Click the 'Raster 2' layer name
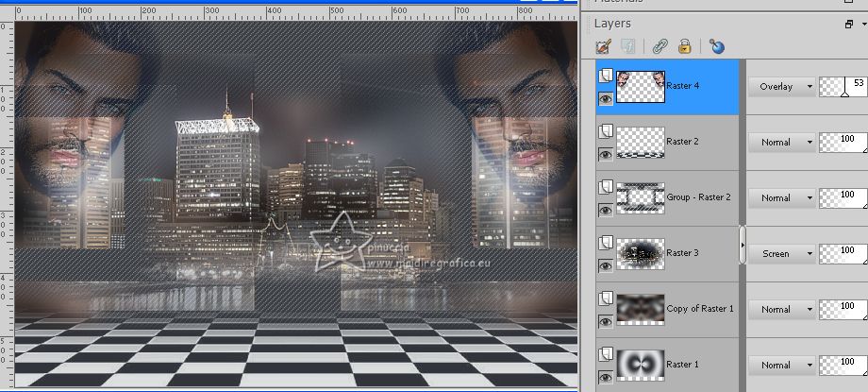 (682, 142)
